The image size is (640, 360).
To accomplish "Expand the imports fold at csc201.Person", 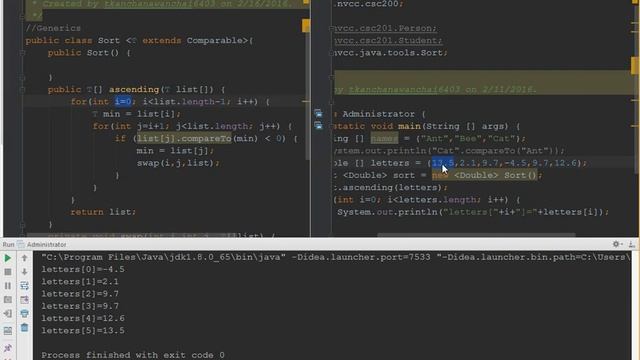I will pos(332,28).
